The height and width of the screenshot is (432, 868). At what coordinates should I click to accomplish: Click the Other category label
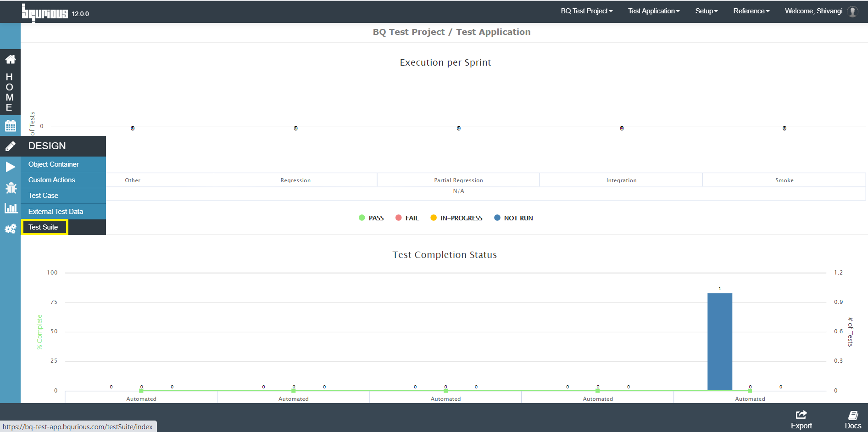[x=133, y=180]
